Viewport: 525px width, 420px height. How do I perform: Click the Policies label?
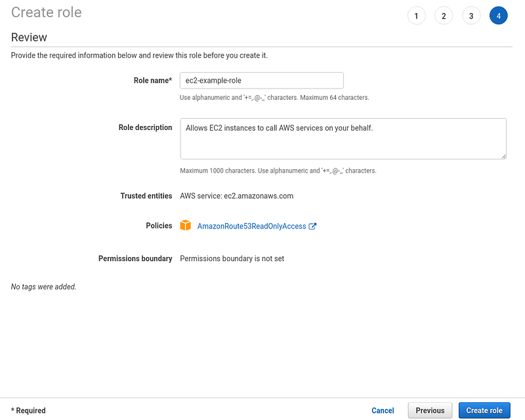click(x=159, y=226)
